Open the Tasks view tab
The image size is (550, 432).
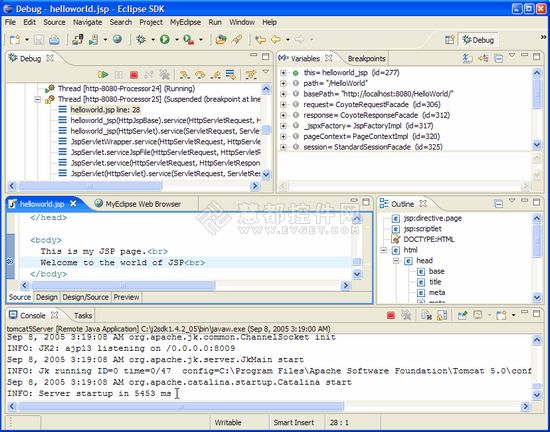tap(83, 316)
